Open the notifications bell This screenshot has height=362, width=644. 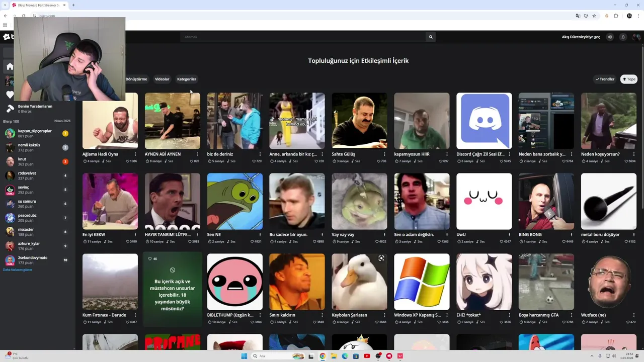[x=623, y=37]
